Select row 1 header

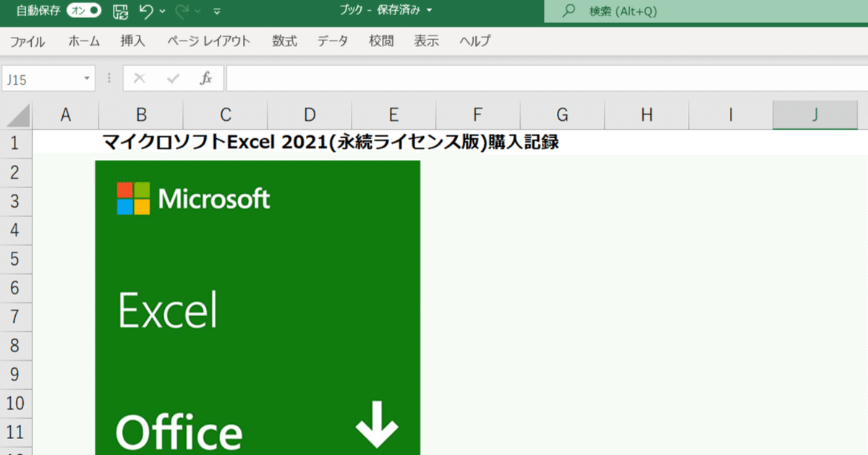click(16, 143)
